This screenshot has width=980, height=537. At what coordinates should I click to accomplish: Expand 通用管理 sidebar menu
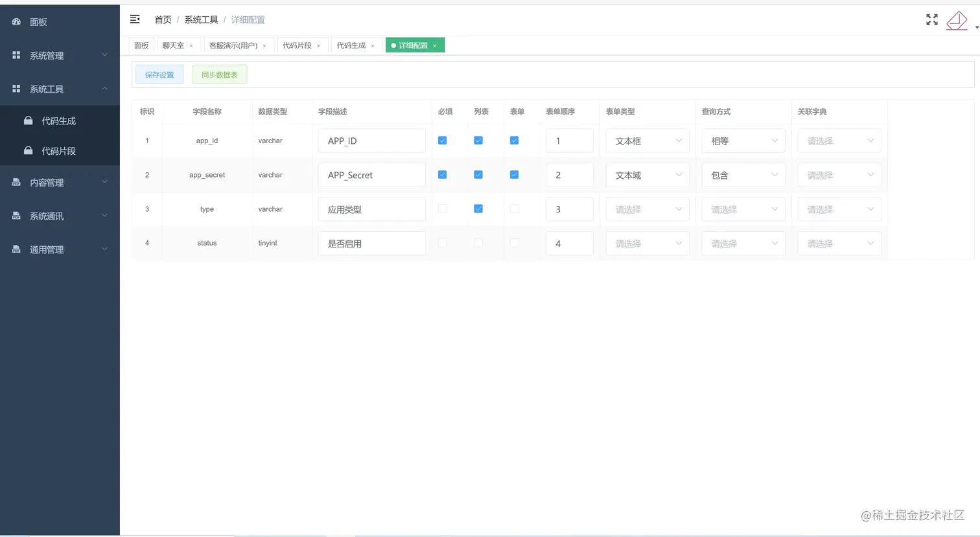coord(60,249)
